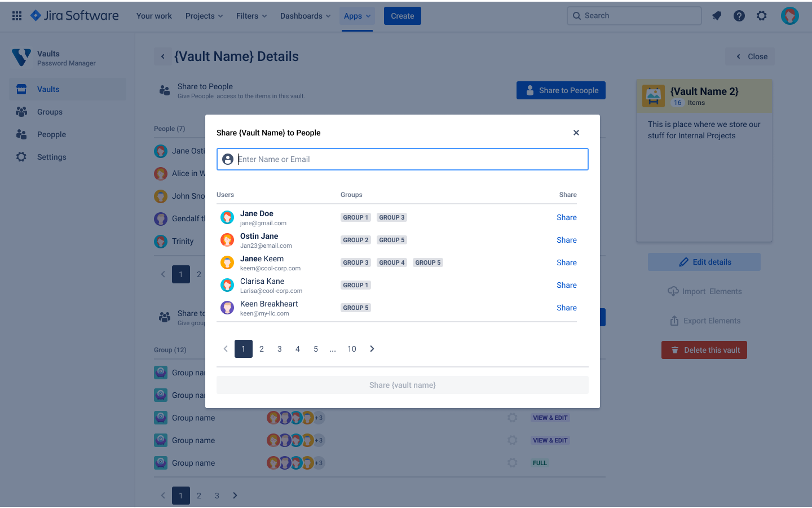812x508 pixels.
Task: Click the Trinity avatar in the People list
Action: pos(161,241)
